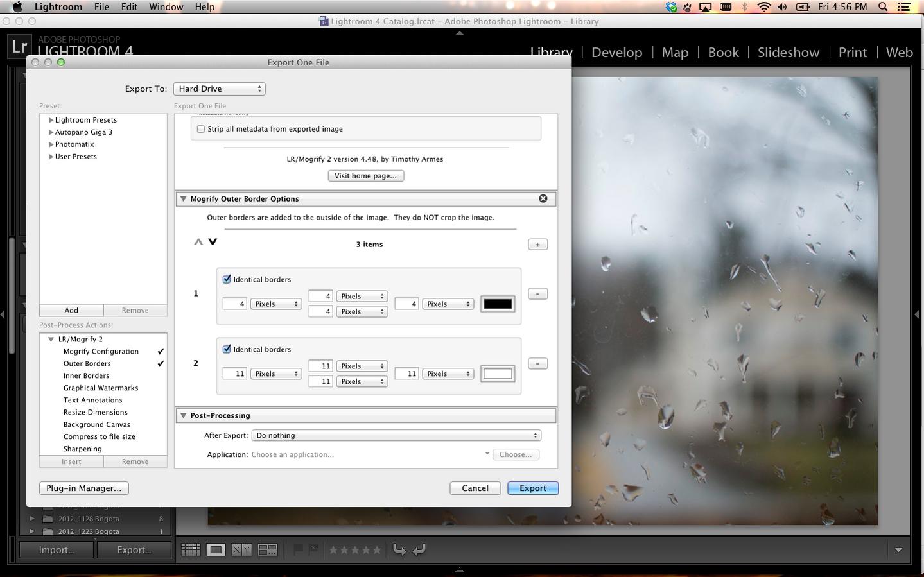Open the Export To dropdown

click(x=219, y=89)
